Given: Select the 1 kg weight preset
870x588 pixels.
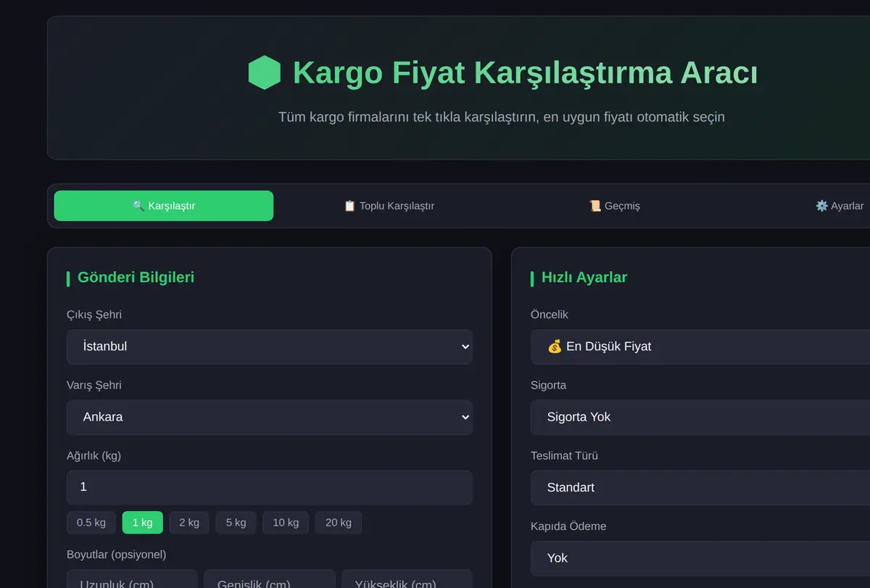Looking at the screenshot, I should click(x=143, y=523).
